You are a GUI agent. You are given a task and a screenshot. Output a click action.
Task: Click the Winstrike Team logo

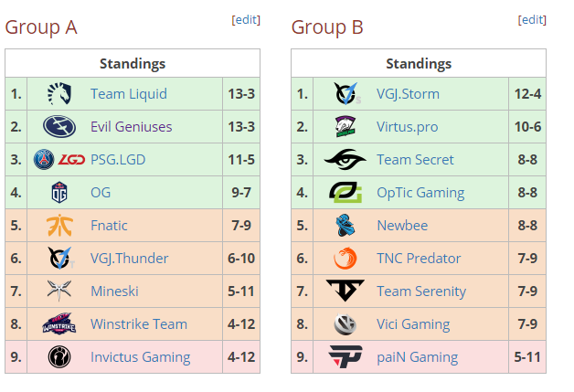pyautogui.click(x=59, y=323)
